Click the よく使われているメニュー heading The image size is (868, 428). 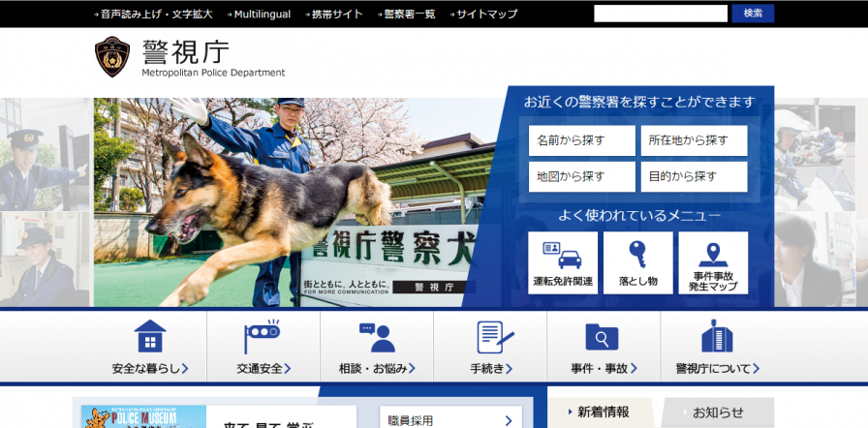point(639,216)
